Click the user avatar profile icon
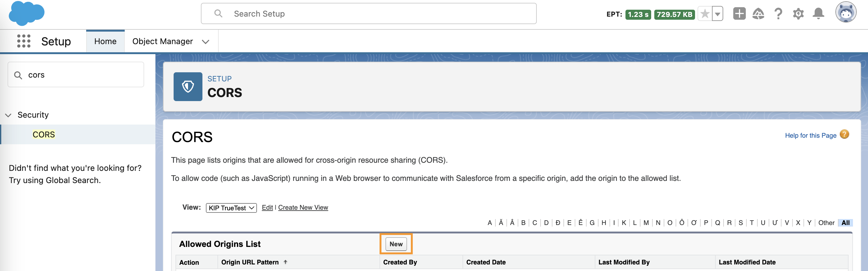The height and width of the screenshot is (271, 868). pyautogui.click(x=846, y=13)
